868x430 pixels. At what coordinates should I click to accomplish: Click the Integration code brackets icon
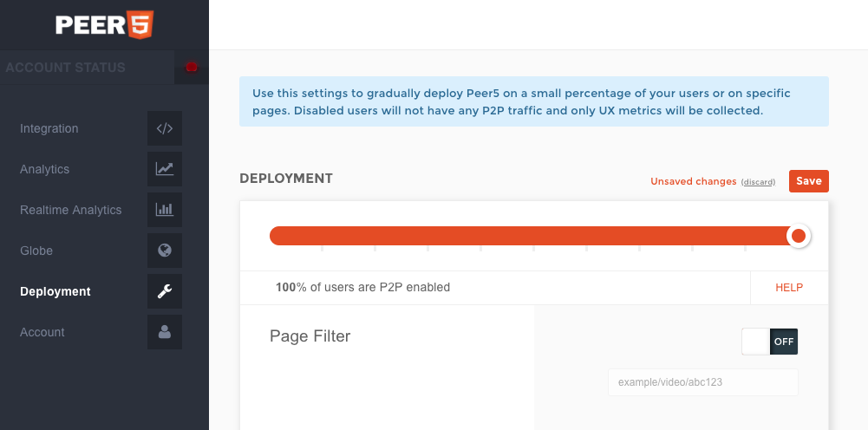pos(165,128)
